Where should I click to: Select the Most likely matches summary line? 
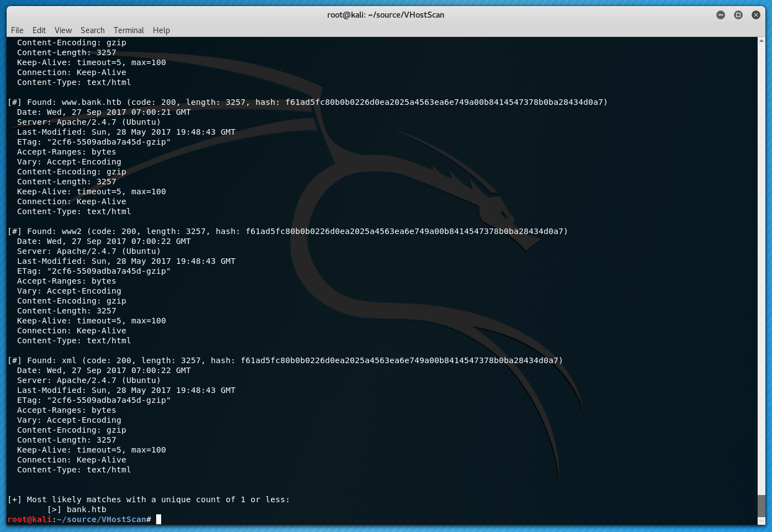(x=148, y=499)
